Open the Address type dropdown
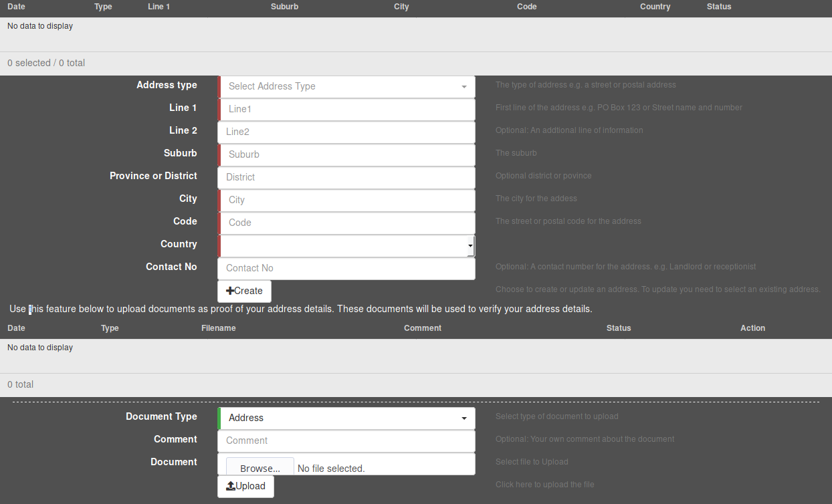 point(346,86)
